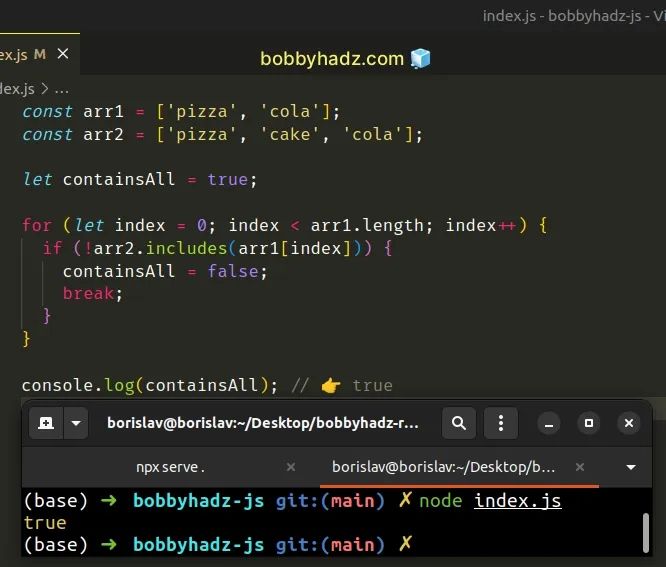Expand new tab dropdown arrow in terminal
This screenshot has width=666, height=567.
coord(76,423)
